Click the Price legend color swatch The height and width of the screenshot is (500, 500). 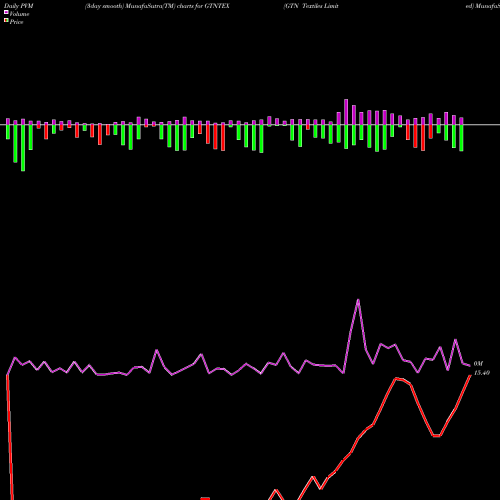pos(6,21)
